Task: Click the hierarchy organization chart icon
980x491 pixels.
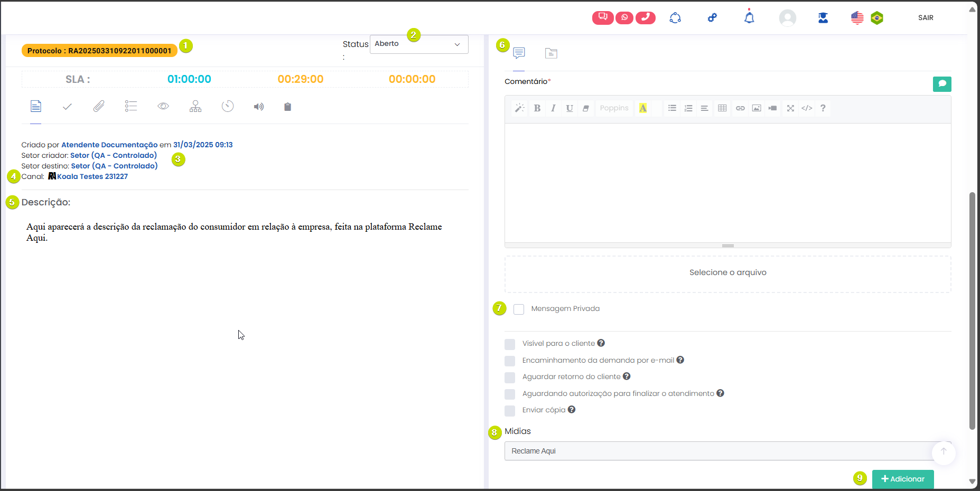Action: (x=195, y=107)
